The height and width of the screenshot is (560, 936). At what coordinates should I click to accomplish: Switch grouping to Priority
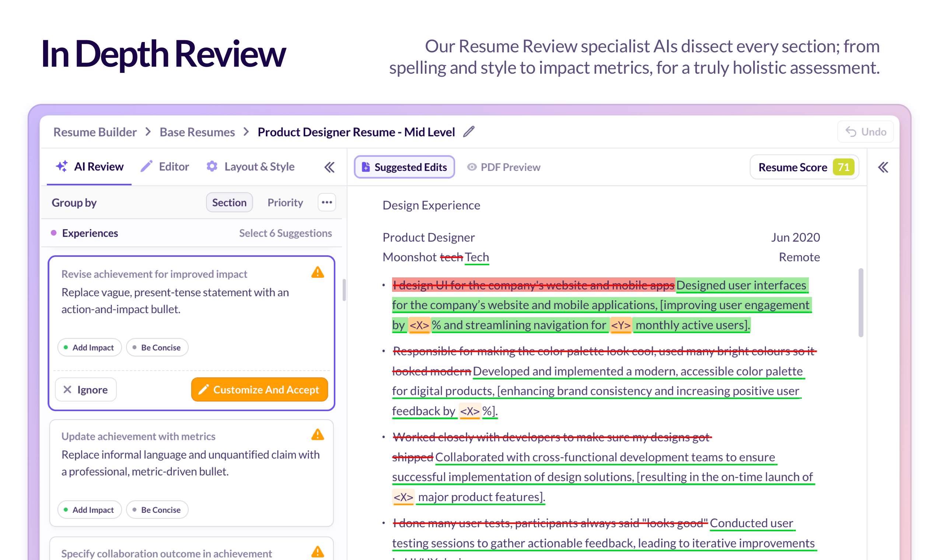pos(285,202)
